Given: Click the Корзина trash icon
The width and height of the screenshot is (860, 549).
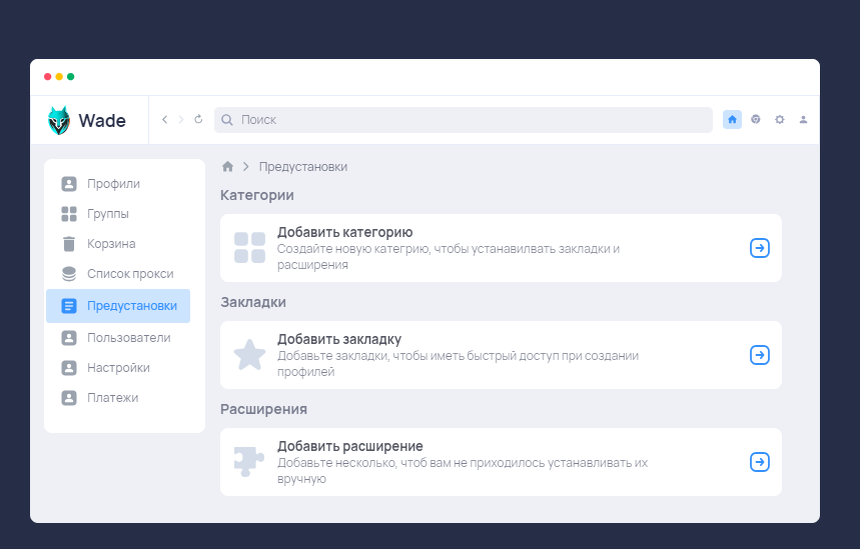Looking at the screenshot, I should coord(69,244).
